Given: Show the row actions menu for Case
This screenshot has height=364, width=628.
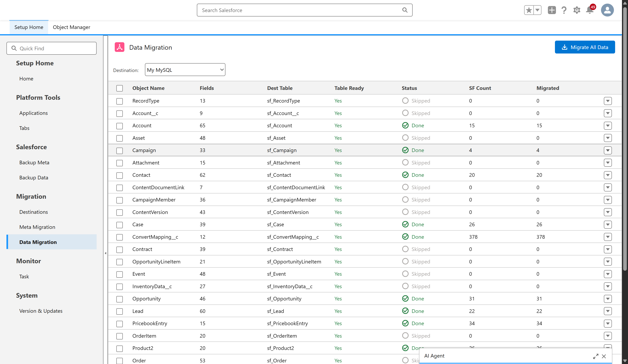Looking at the screenshot, I should pos(608,225).
